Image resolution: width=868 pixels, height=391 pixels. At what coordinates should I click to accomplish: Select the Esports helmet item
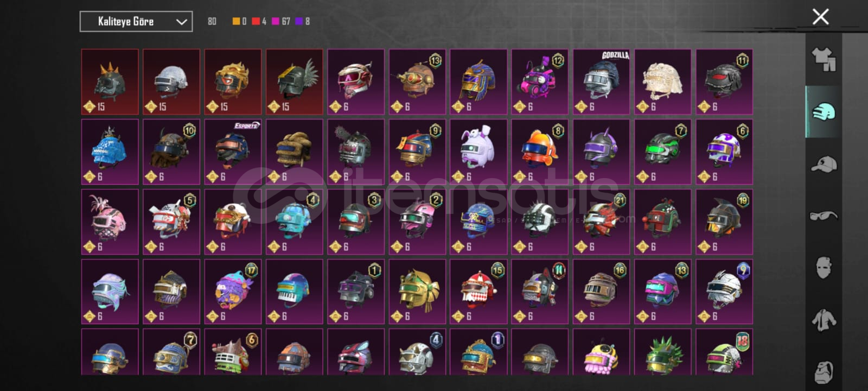coord(233,152)
